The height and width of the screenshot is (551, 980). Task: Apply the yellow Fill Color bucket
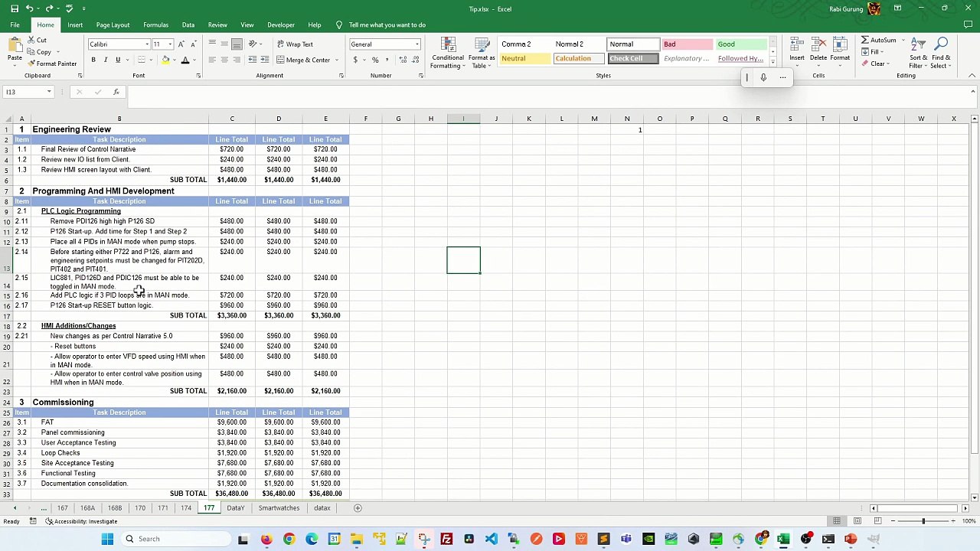click(165, 60)
